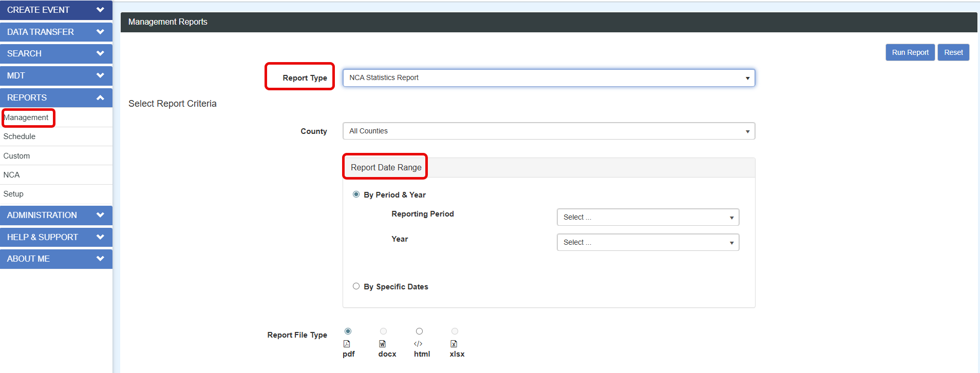Image resolution: width=980 pixels, height=373 pixels.
Task: Click the Report Date Range panel header
Action: 549,168
